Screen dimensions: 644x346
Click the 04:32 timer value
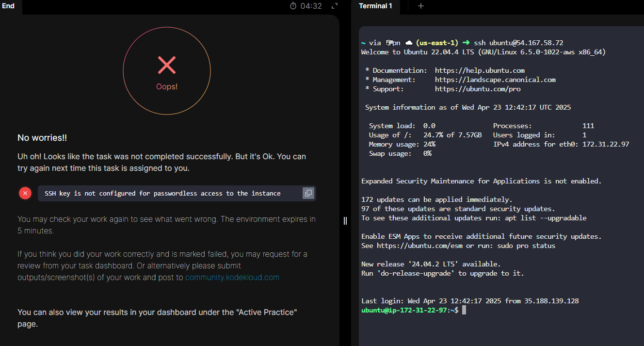pyautogui.click(x=311, y=6)
